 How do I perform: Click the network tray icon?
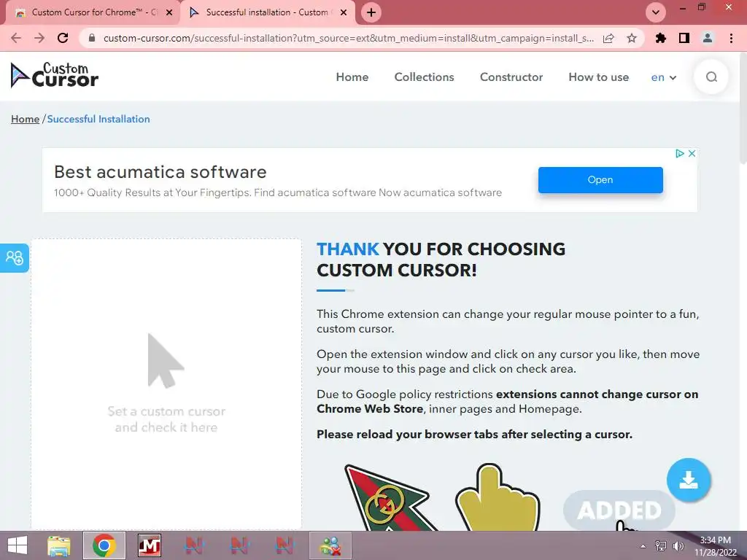661,546
